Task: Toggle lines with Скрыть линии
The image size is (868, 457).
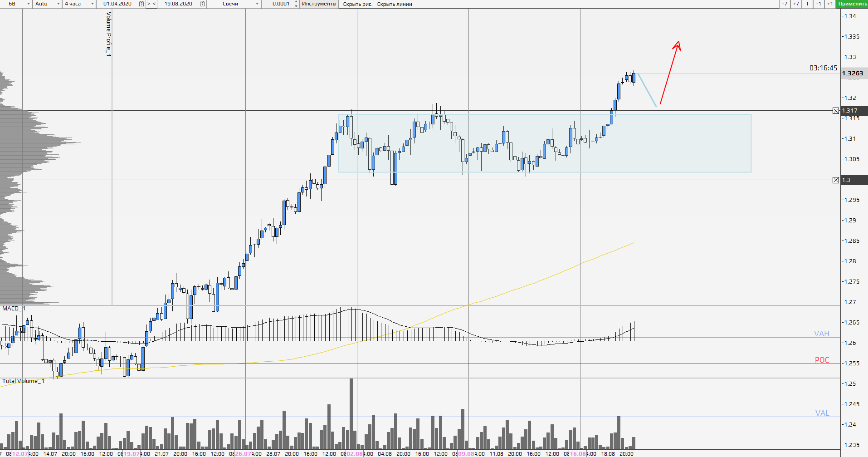Action: pos(395,4)
